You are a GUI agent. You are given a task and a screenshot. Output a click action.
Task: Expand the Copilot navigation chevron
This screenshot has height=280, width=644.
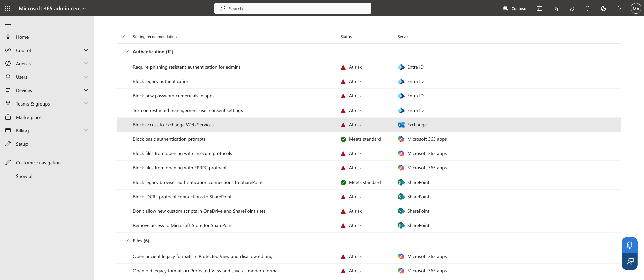[86, 50]
